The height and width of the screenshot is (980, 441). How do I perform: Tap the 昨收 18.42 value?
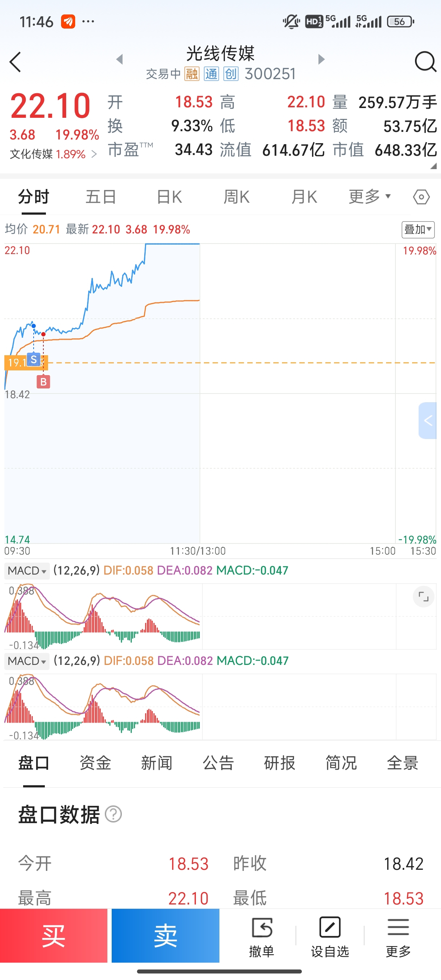click(403, 864)
